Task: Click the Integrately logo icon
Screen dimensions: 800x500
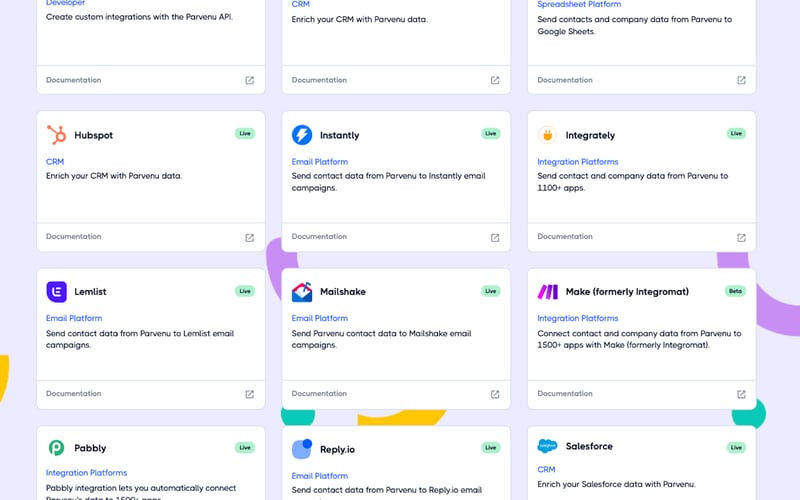Action: [x=547, y=135]
